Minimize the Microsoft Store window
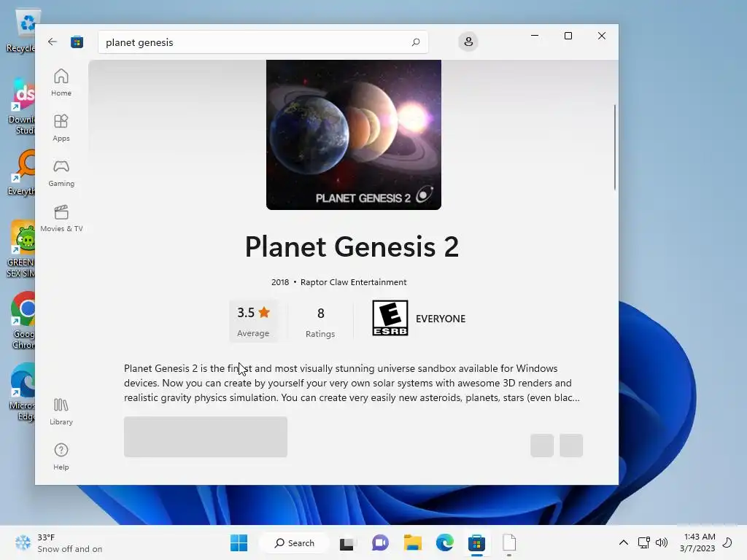This screenshot has width=747, height=560. (535, 36)
